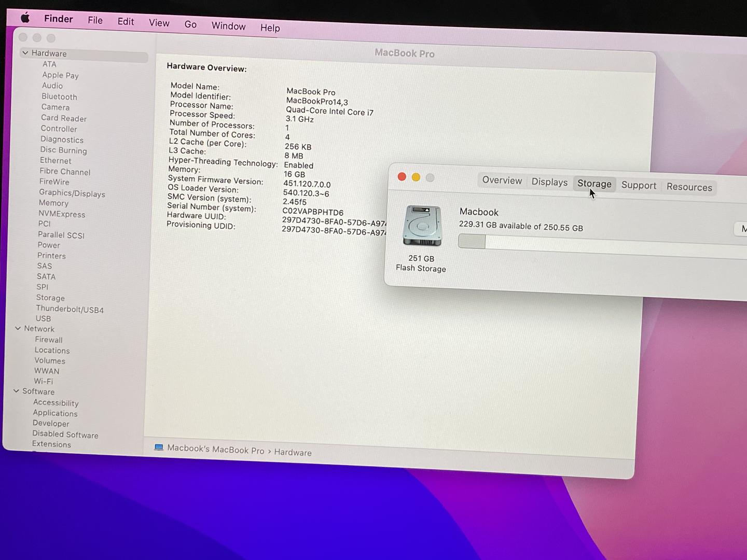Viewport: 747px width, 560px height.
Task: Open the File menu
Action: point(95,20)
